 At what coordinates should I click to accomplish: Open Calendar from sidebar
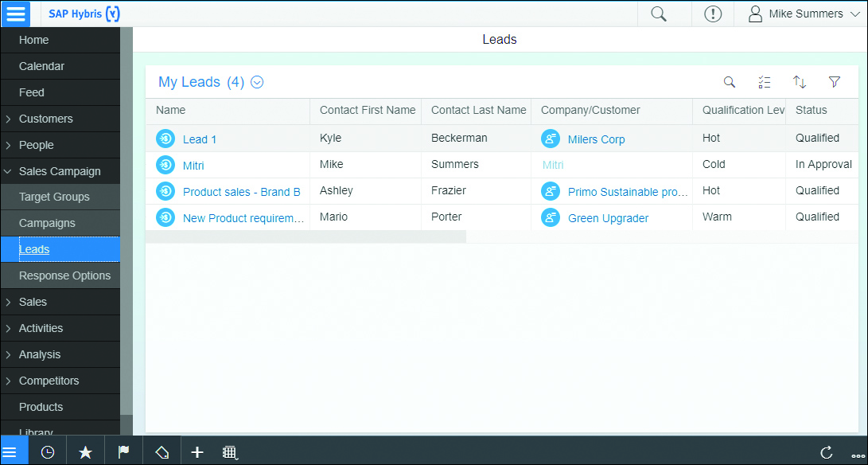60,66
